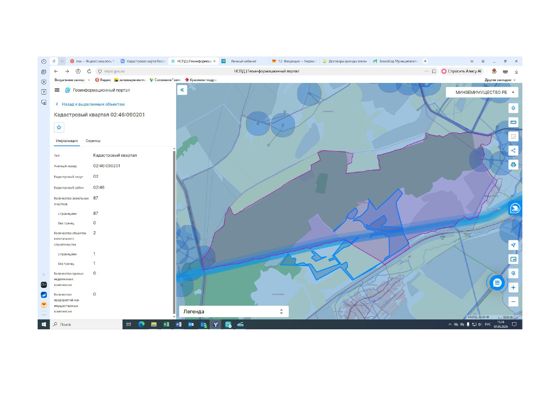Click the navigation arrow map tool

[513, 245]
